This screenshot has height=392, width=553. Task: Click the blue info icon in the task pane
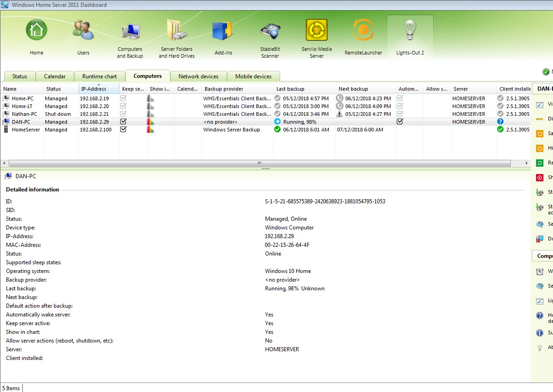click(x=539, y=333)
